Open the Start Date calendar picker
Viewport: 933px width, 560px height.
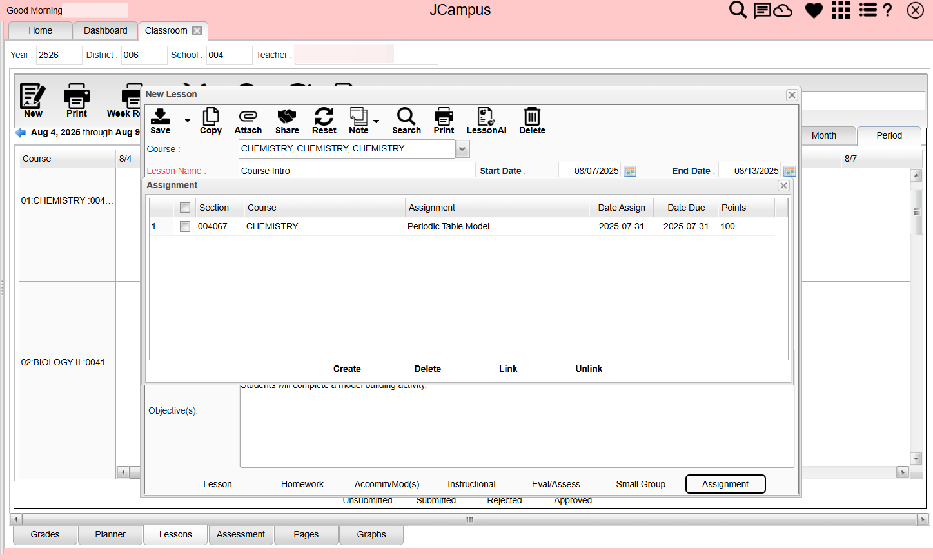click(x=631, y=171)
